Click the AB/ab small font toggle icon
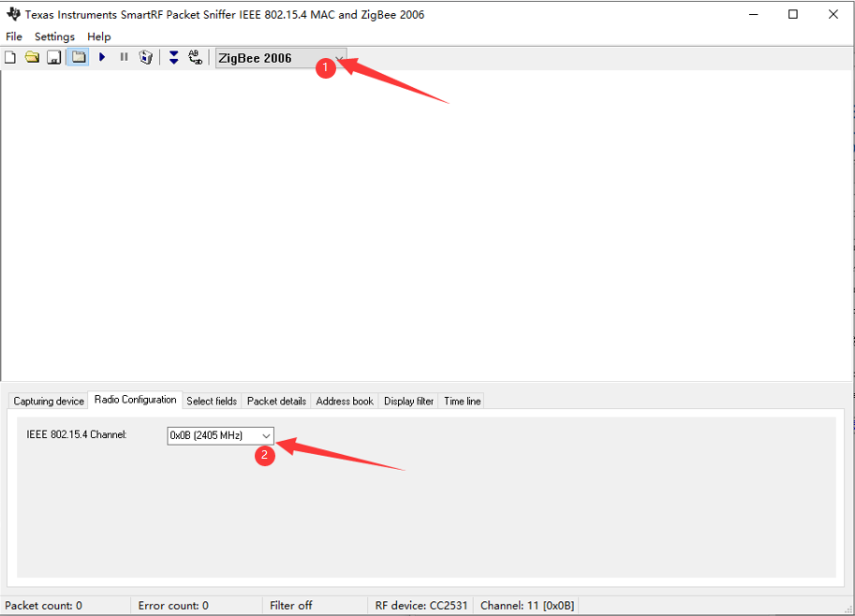This screenshot has width=855, height=616. point(195,57)
